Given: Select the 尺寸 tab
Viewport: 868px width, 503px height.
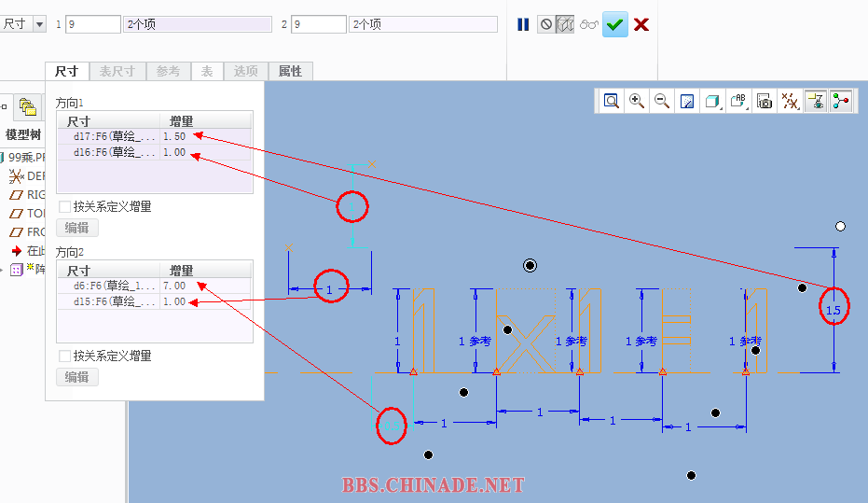Looking at the screenshot, I should 66,71.
